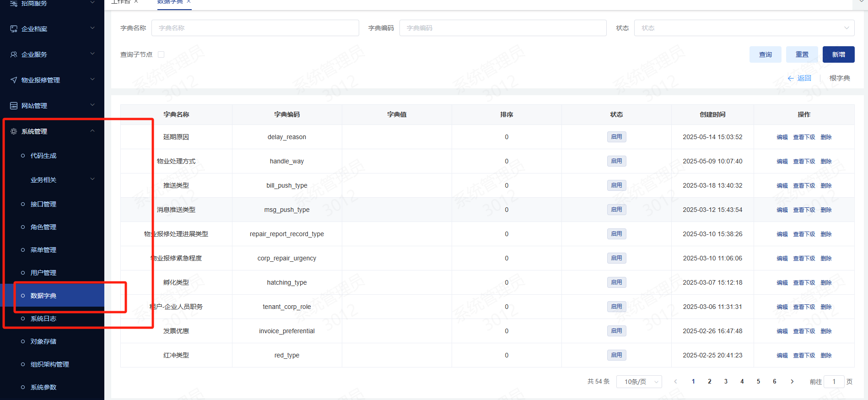Viewport: 868px width, 400px height.
Task: Close the 数据字典 tab with its X
Action: [189, 1]
